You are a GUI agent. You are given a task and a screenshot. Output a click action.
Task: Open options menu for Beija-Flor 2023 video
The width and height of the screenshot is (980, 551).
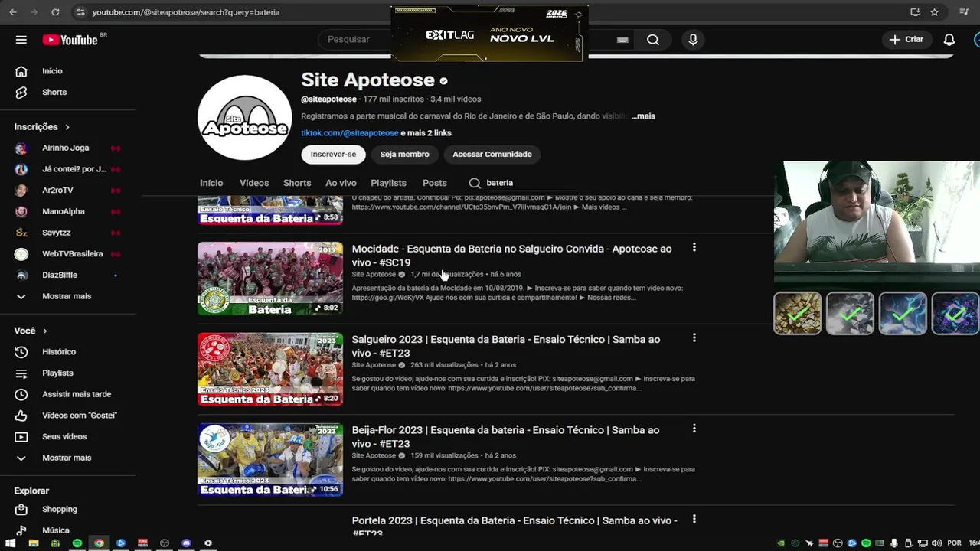click(694, 429)
